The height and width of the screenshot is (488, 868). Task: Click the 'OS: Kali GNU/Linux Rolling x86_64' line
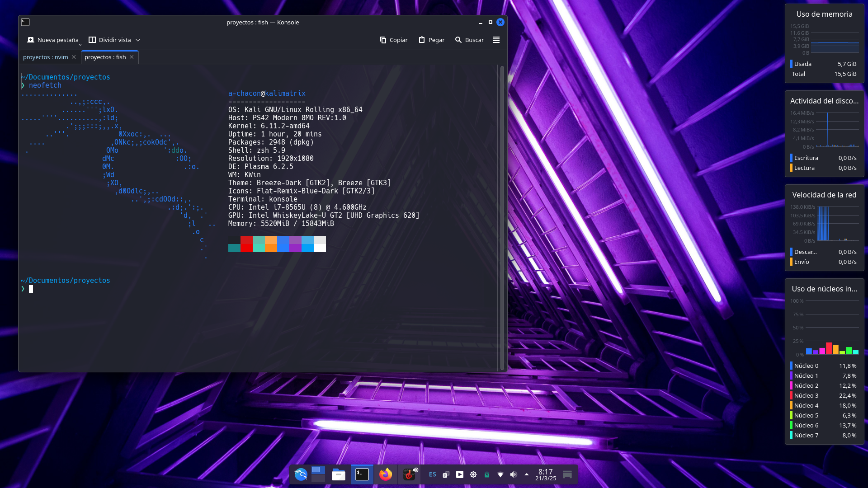click(x=295, y=110)
